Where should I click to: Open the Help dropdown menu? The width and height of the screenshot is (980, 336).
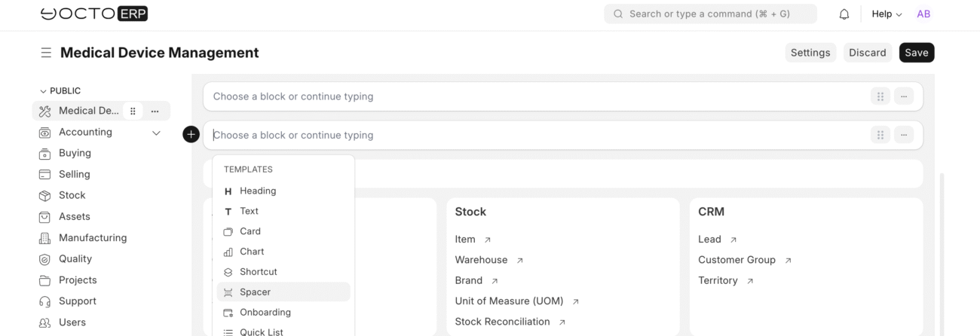[x=887, y=14]
